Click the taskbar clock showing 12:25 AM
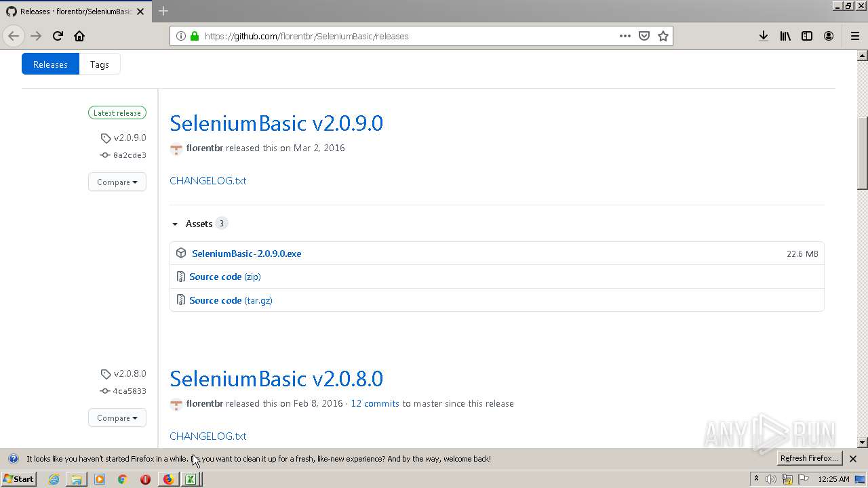The height and width of the screenshot is (488, 868). coord(833,479)
